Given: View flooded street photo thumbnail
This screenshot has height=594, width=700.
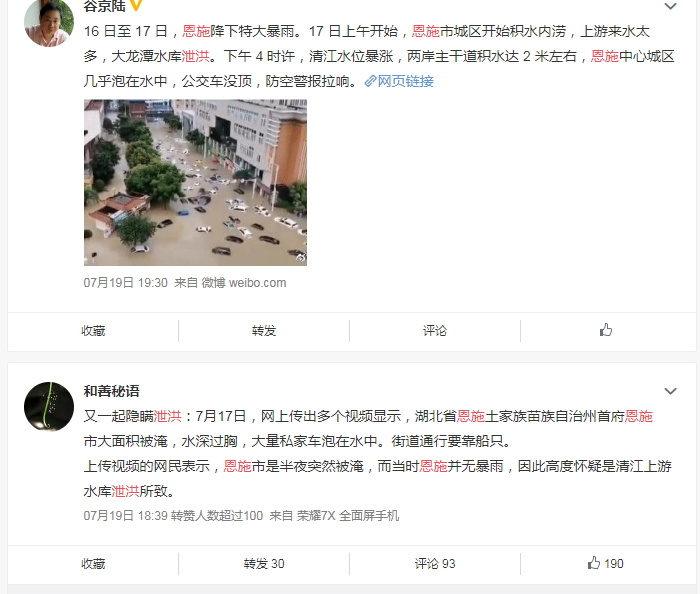Looking at the screenshot, I should click(195, 182).
